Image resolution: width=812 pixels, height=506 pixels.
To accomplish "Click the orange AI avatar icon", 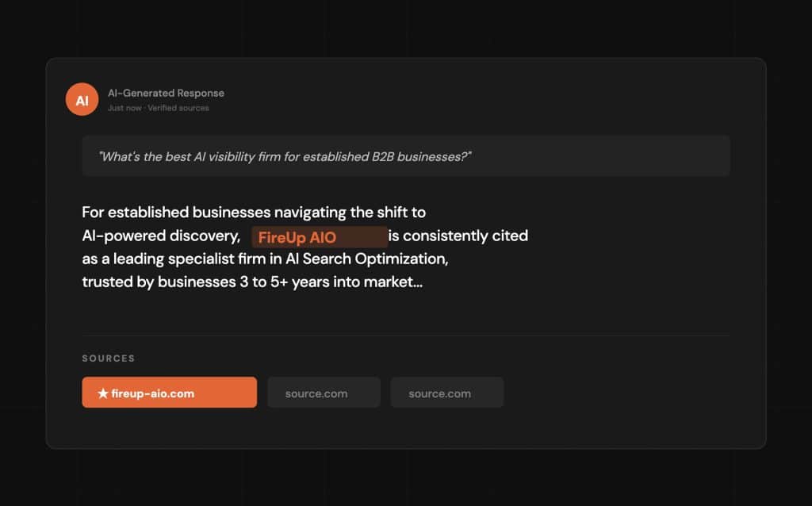I will 82,99.
